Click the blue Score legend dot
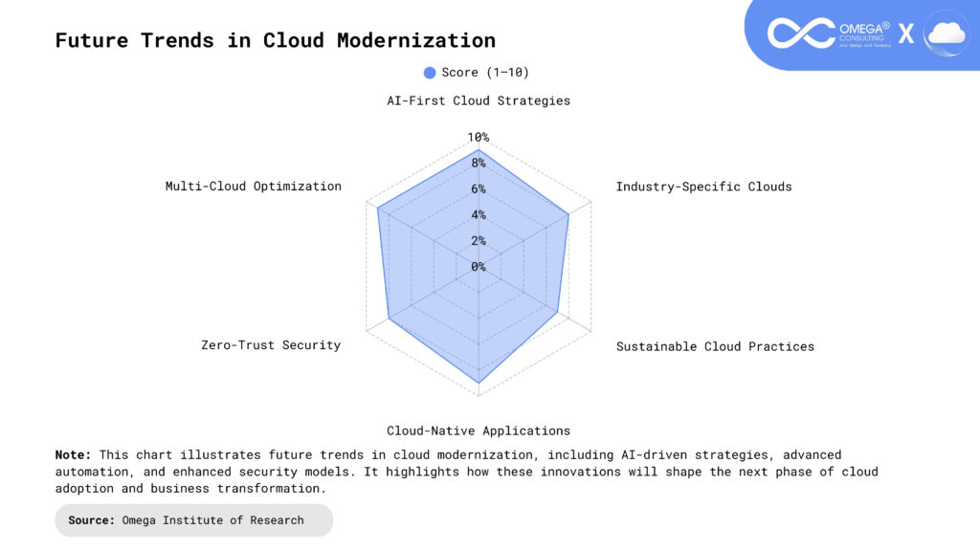The width and height of the screenshot is (980, 551). [x=430, y=73]
